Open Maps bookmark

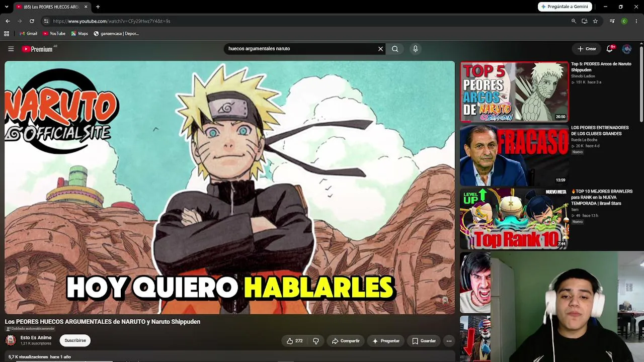tap(79, 34)
